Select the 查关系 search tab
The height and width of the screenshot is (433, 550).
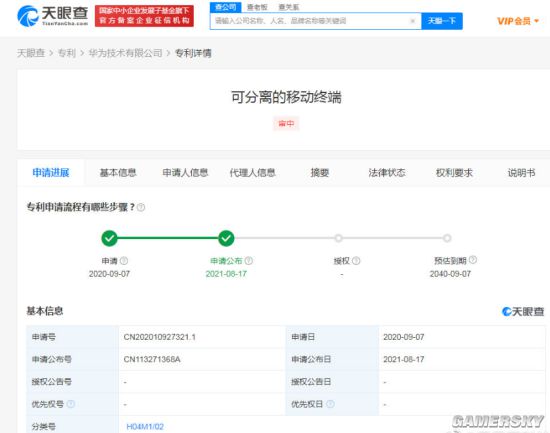coord(289,7)
